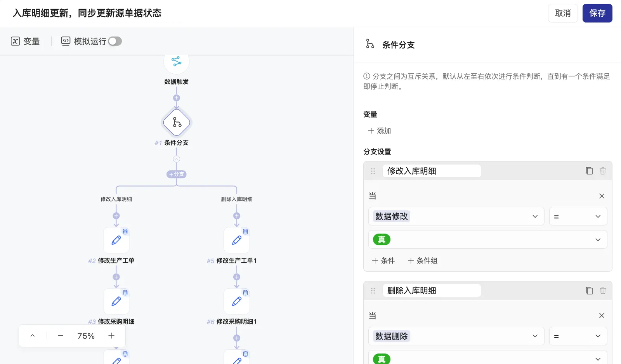Open the #5 修改生产工单1 node
Viewport: 621px width, 364px height.
[x=237, y=240]
